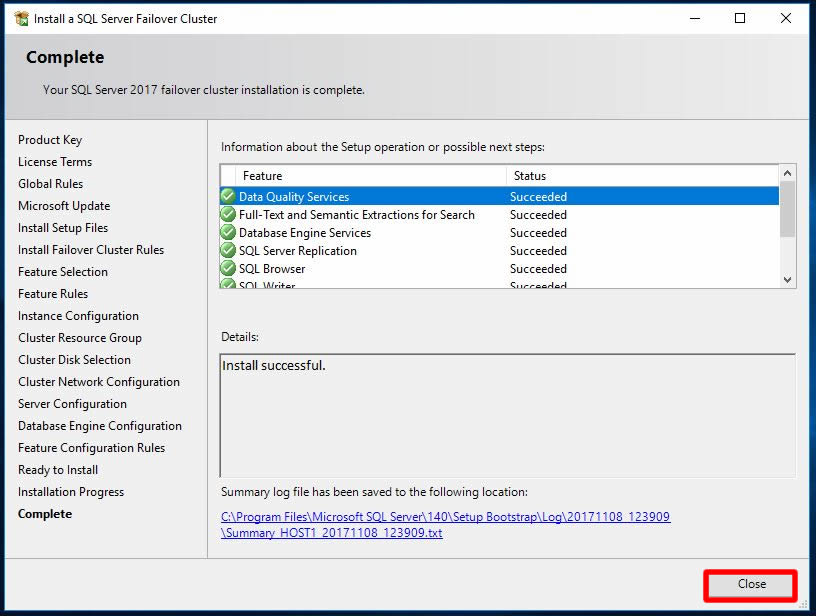Click green checkmark next to Full-Text and Semantic Extractions
Image resolution: width=816 pixels, height=616 pixels.
tap(228, 215)
